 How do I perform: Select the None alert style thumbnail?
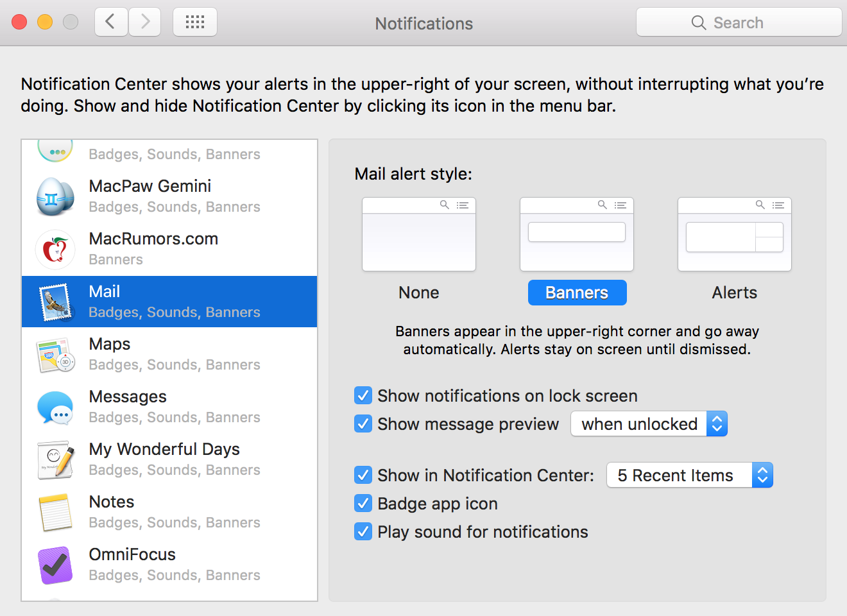click(x=419, y=234)
